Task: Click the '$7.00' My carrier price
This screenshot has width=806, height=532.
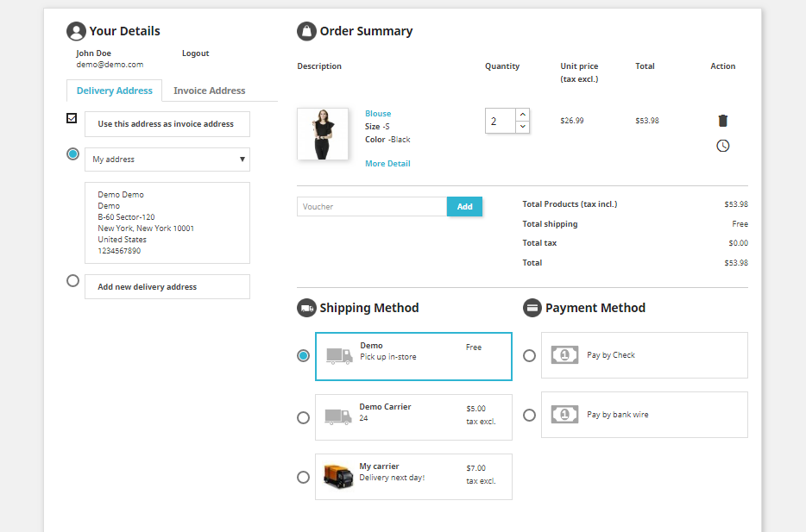Action: point(476,468)
